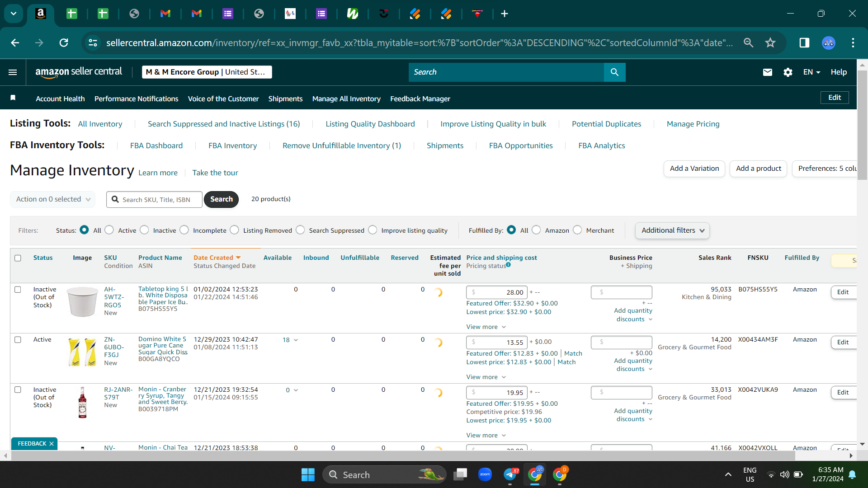Go back with the browser back arrow

15,42
